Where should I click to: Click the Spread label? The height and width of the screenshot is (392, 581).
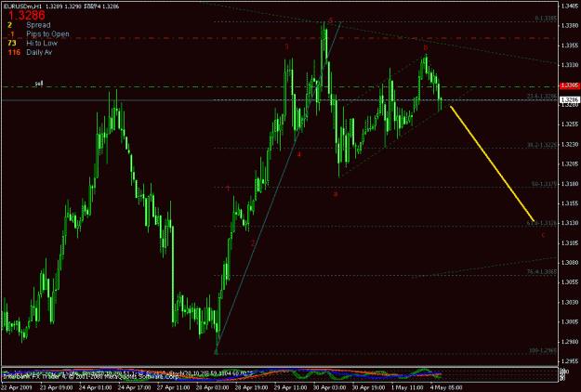tap(38, 25)
